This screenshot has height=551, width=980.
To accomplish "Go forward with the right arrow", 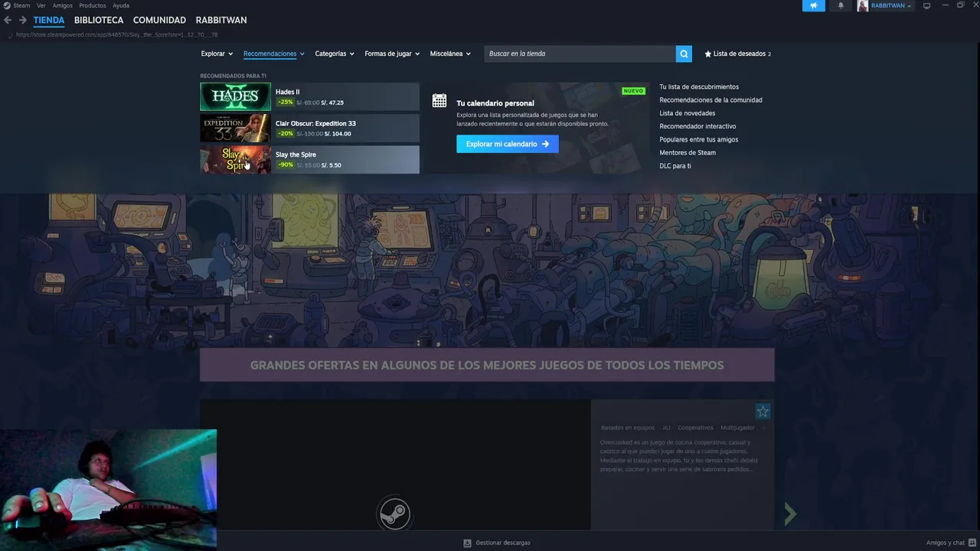I will [22, 20].
